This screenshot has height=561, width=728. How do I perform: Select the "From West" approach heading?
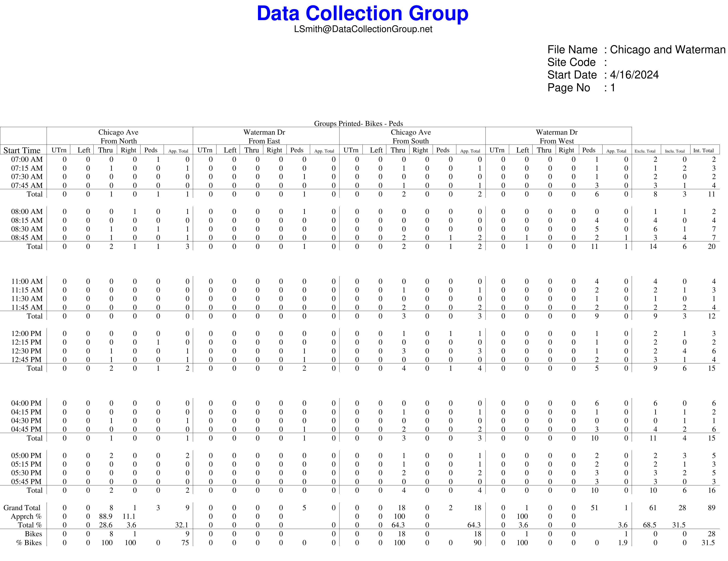[x=557, y=141]
